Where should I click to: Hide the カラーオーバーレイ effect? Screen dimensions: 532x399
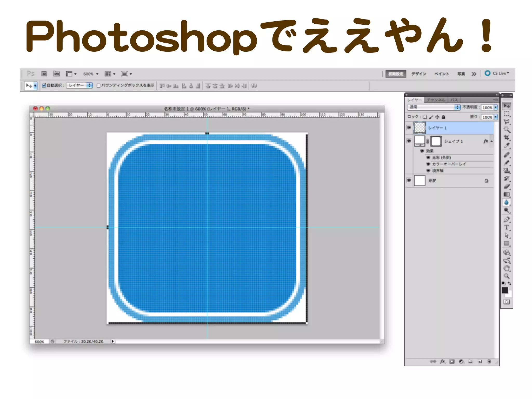(x=428, y=164)
